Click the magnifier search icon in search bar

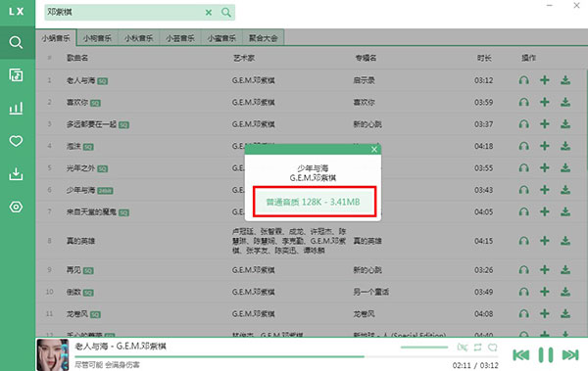click(x=226, y=13)
